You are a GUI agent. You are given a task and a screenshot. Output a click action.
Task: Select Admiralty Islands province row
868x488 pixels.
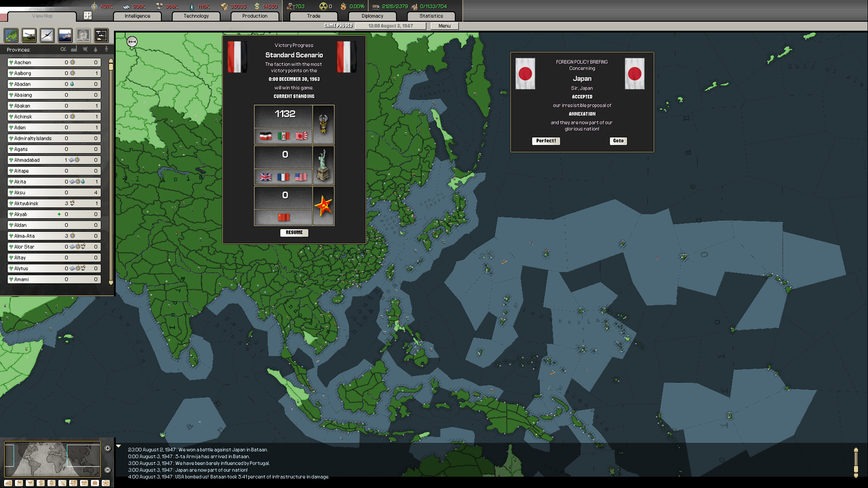point(54,138)
